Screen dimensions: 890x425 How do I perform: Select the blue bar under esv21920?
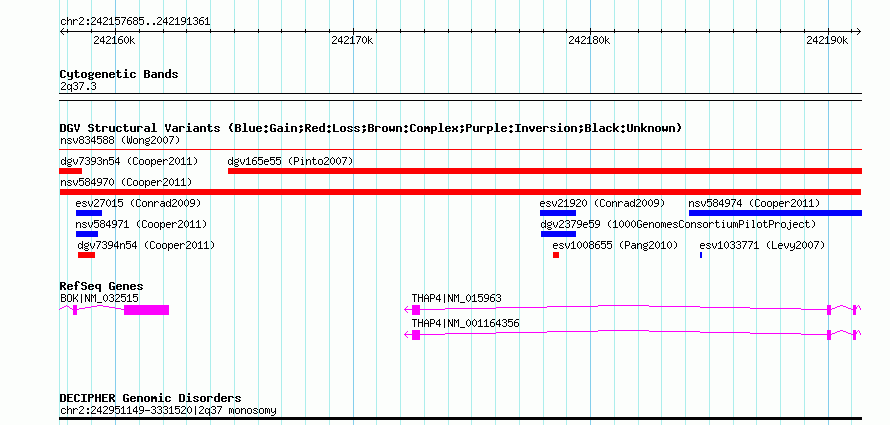(558, 213)
